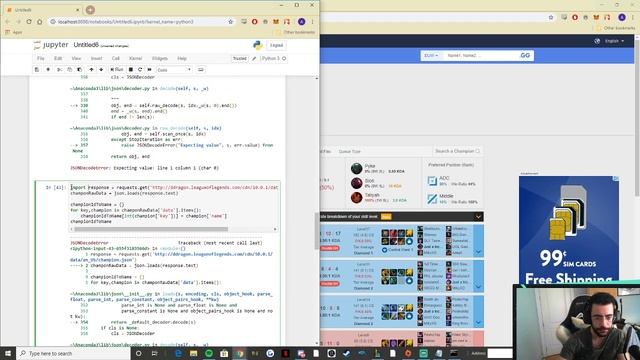Copy selected cells in Jupyter toolbar
Screen dimensions: 640x360
click(x=69, y=70)
